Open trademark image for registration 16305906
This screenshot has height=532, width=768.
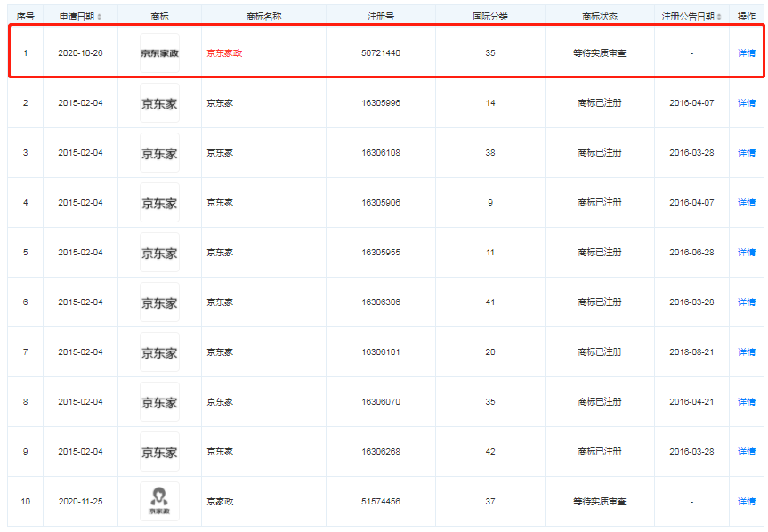[x=159, y=203]
